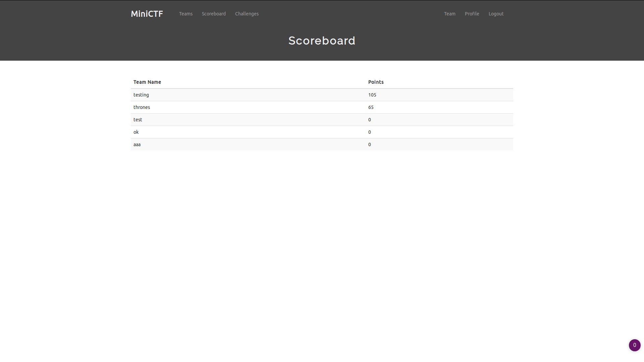Viewport: 644px width, 362px height.
Task: Click the MiniCTF brand logo
Action: 147,14
